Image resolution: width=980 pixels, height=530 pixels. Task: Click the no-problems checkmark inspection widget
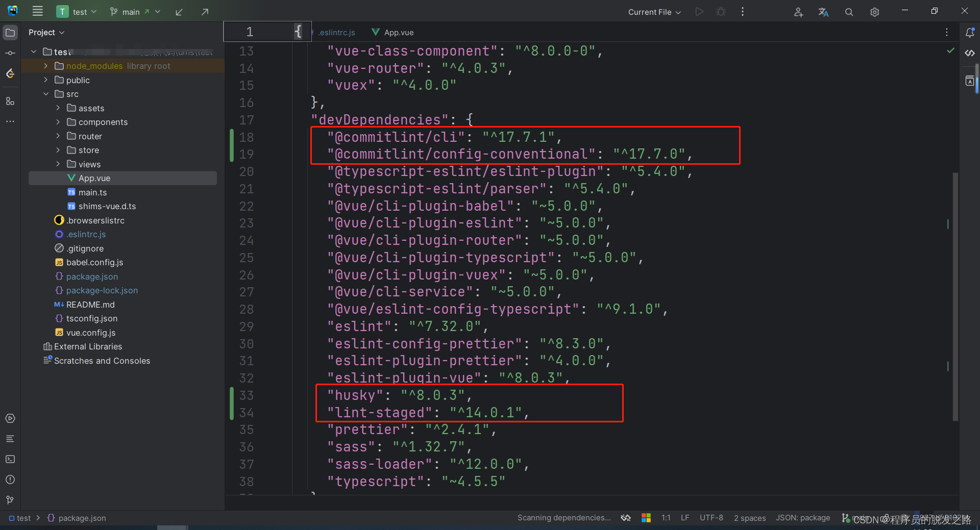[x=950, y=51]
